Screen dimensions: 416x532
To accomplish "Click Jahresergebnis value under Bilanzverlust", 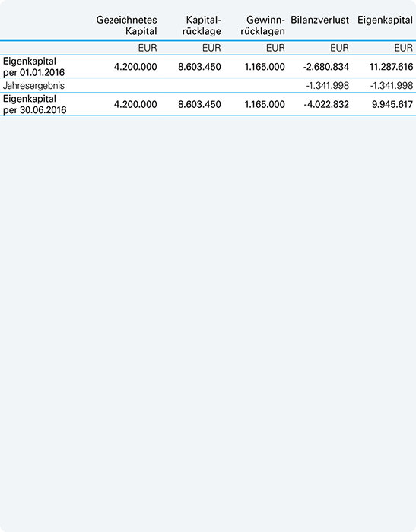I will pos(327,85).
